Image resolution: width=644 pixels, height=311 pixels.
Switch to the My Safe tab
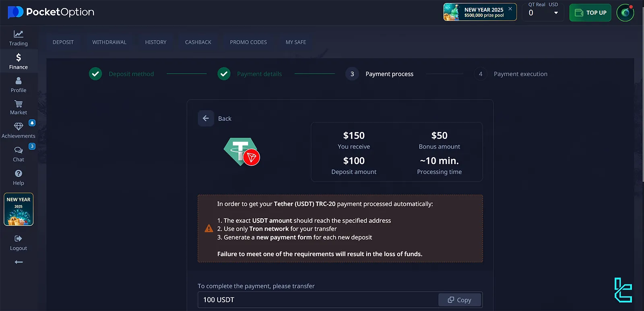[296, 42]
